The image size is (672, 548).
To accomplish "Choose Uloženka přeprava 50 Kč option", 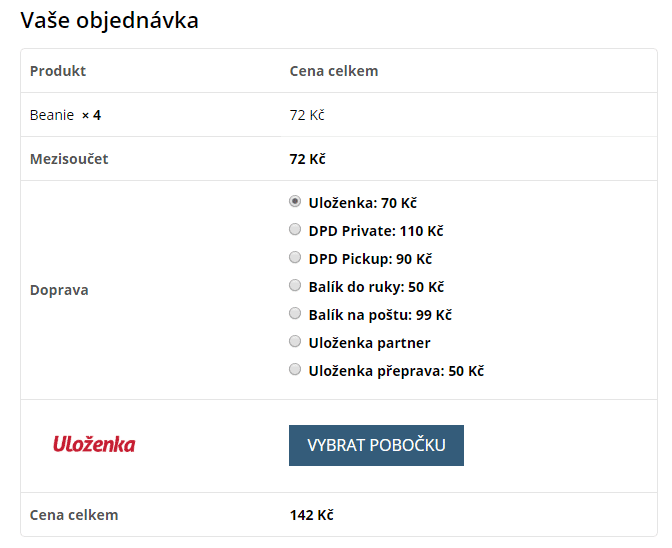I will 295,369.
